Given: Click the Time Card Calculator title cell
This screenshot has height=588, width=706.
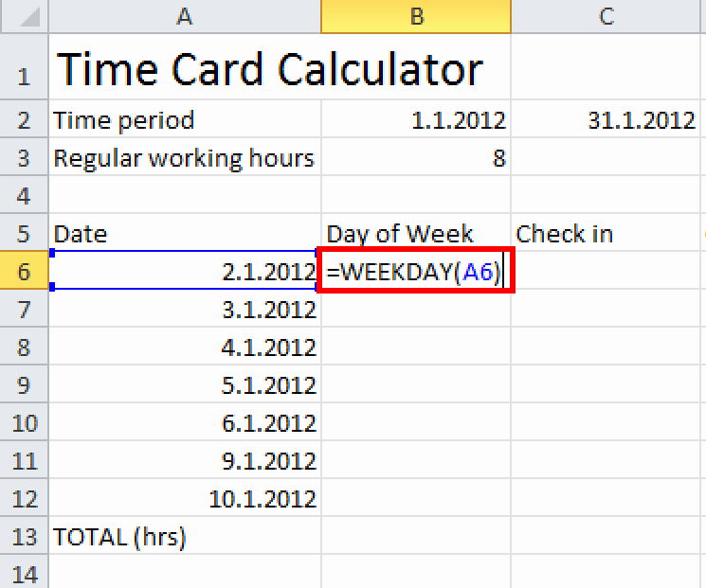Looking at the screenshot, I should coord(270,70).
